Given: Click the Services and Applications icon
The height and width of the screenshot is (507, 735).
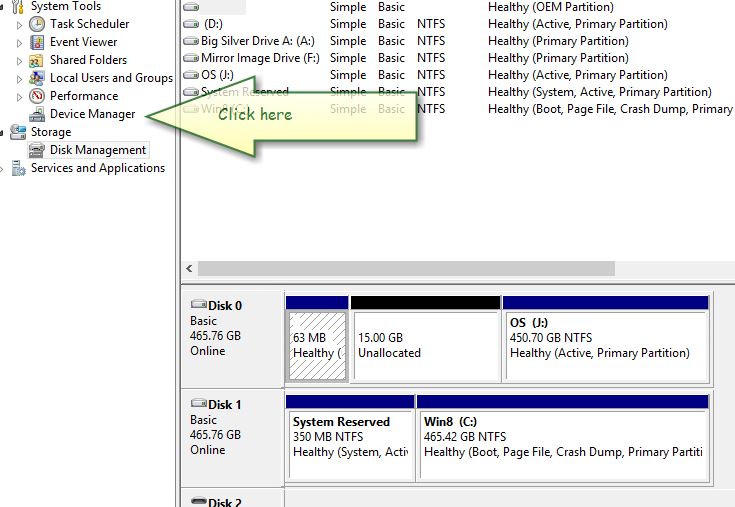Looking at the screenshot, I should click(18, 168).
